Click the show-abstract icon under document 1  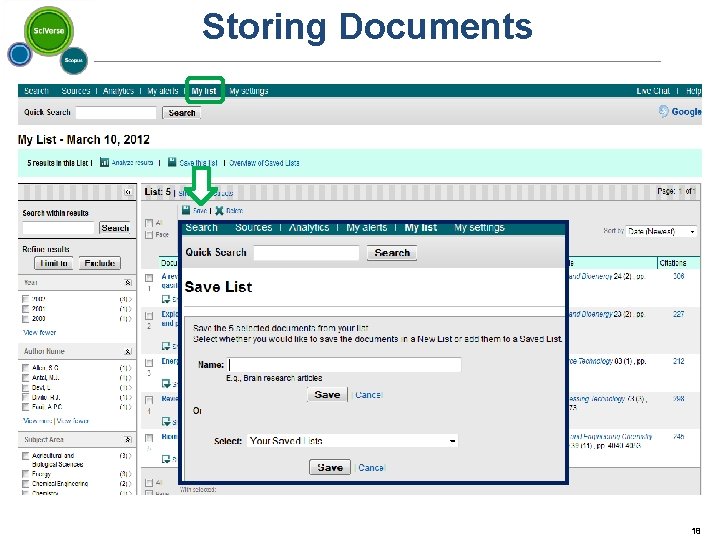[166, 299]
